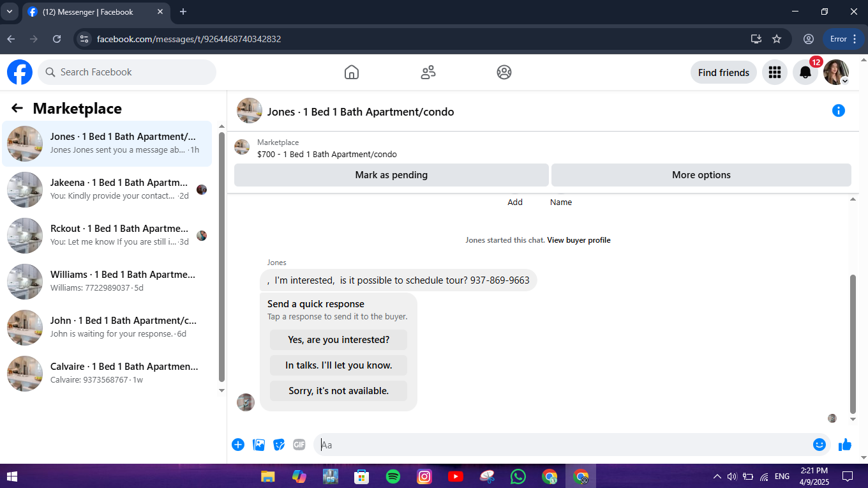Open the Calvaire conversation
The height and width of the screenshot is (488, 868).
(x=107, y=374)
